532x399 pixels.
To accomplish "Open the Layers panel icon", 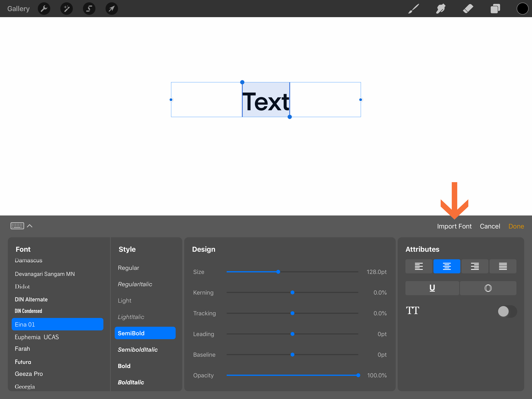I will (x=495, y=9).
